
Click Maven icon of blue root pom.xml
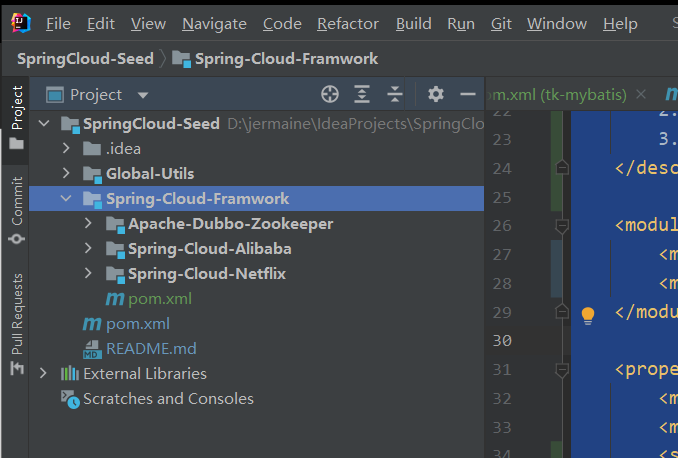click(x=92, y=324)
